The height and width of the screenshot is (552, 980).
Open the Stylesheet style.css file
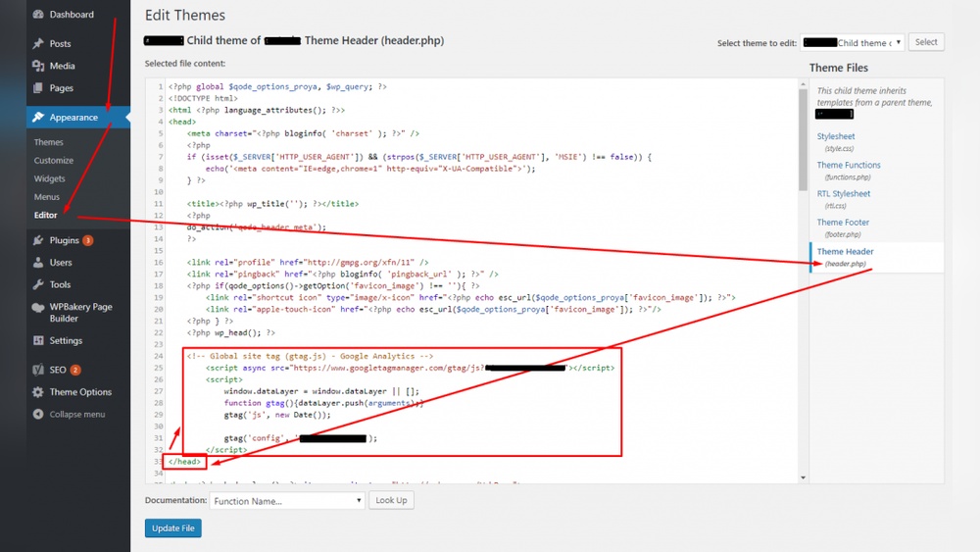[x=836, y=136]
